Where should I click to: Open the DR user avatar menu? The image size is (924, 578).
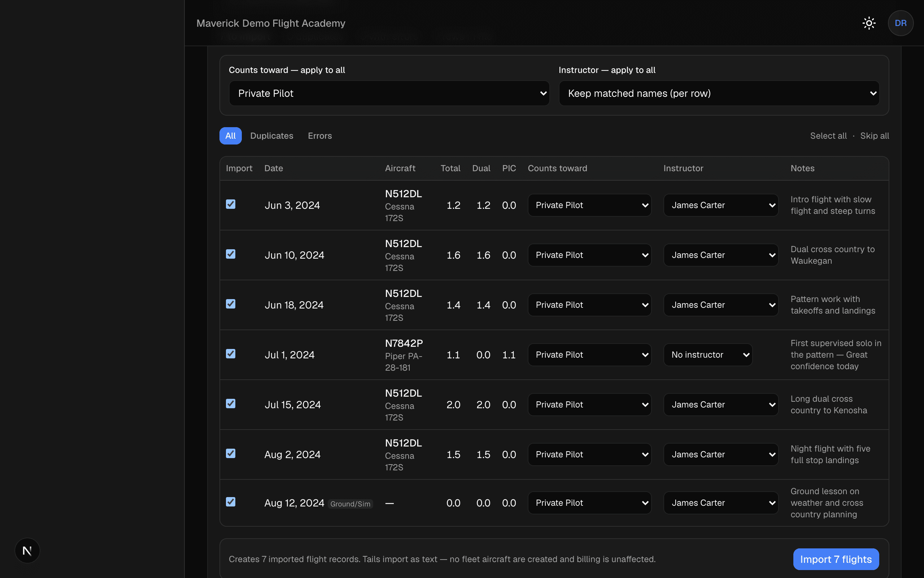pos(900,23)
